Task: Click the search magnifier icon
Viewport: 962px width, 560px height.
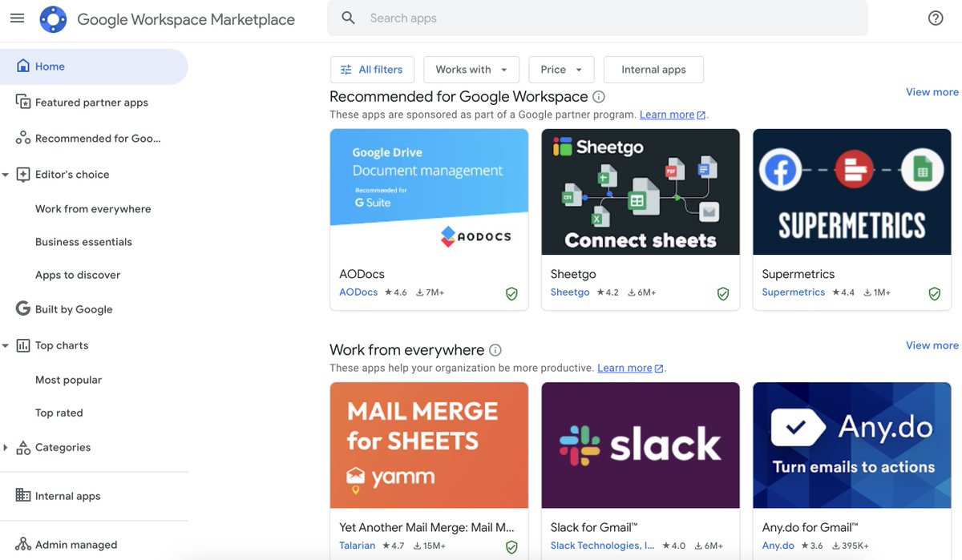Action: (348, 18)
